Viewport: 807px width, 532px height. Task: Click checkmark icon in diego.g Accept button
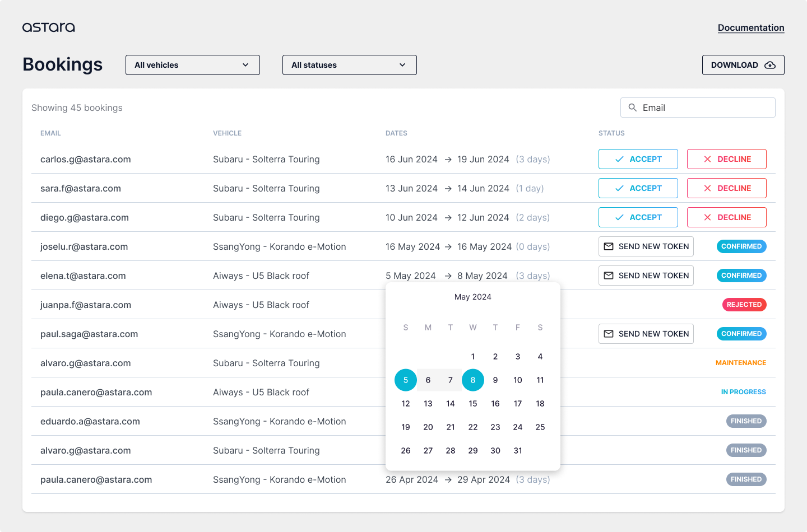(x=619, y=217)
